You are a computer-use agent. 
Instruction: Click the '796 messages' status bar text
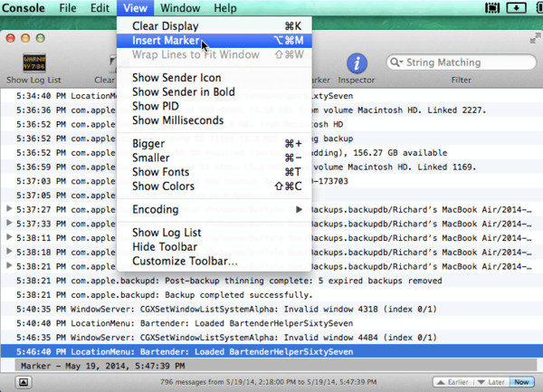(x=269, y=382)
